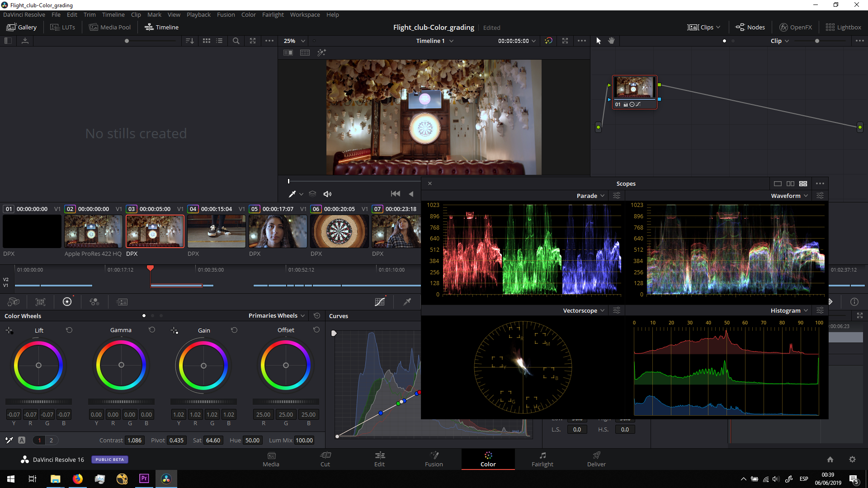Open DaVinci Resolve project settings gear
This screenshot has height=488, width=868.
(852, 460)
